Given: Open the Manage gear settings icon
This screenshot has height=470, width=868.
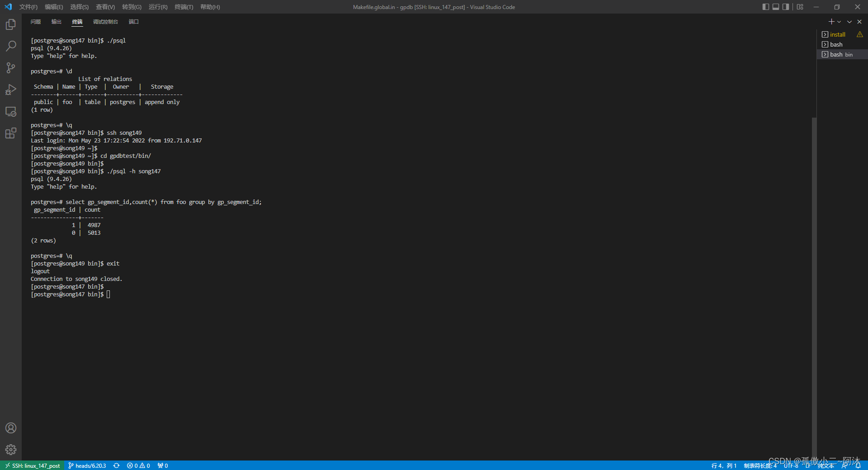Looking at the screenshot, I should (x=11, y=450).
